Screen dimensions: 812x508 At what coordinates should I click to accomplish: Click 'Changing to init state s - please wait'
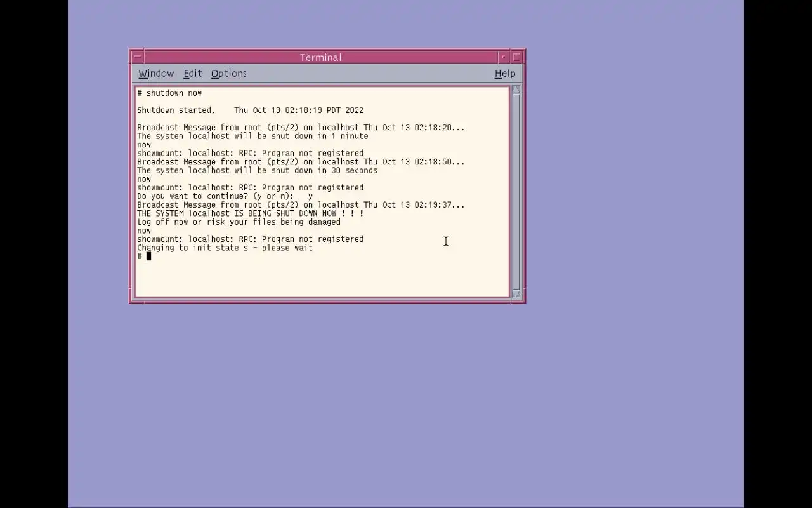[225, 248]
